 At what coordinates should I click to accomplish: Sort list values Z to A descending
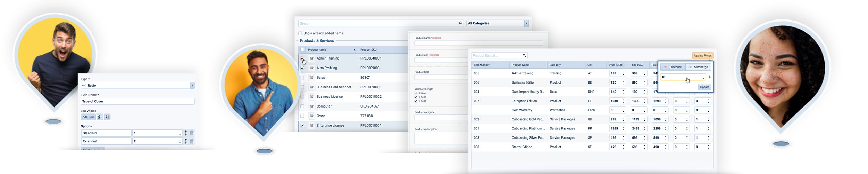107,117
